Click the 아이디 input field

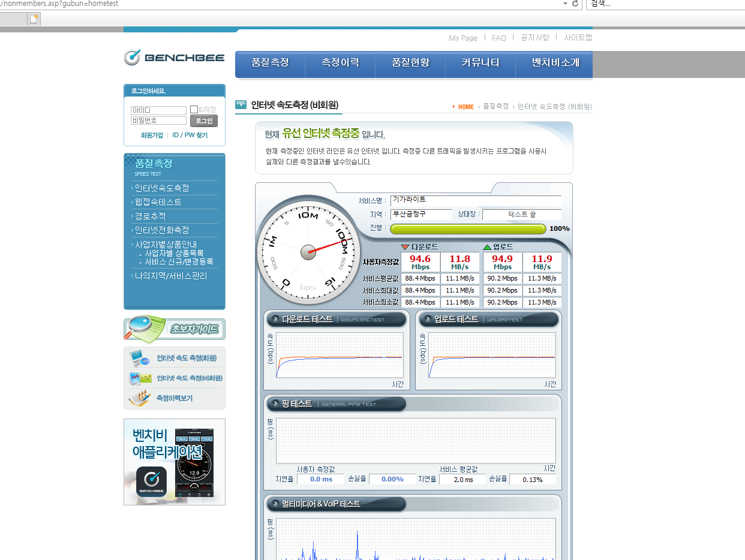(158, 110)
